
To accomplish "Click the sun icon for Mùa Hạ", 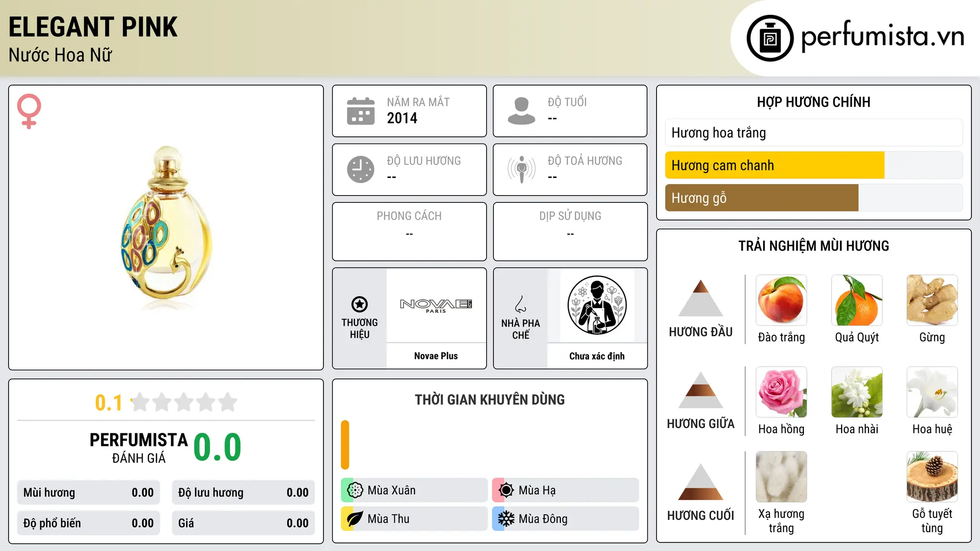I will pyautogui.click(x=506, y=490).
